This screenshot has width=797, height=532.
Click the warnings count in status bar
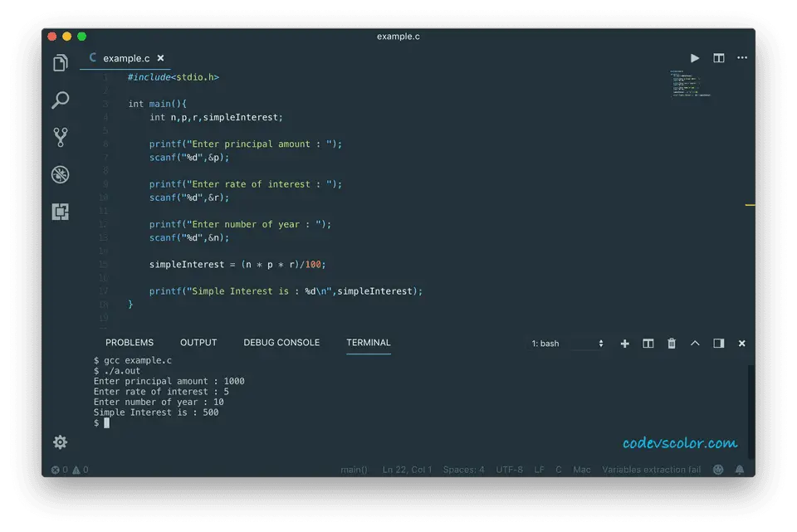pos(81,470)
